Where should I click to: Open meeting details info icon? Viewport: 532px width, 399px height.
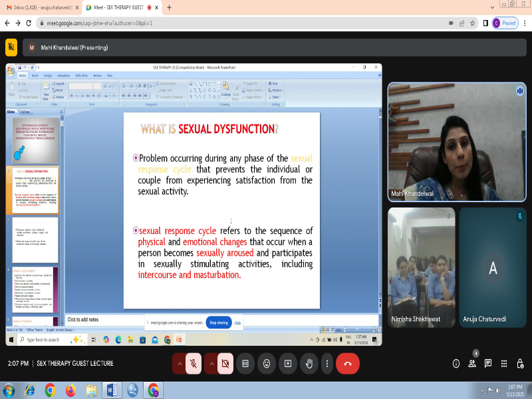click(x=456, y=364)
